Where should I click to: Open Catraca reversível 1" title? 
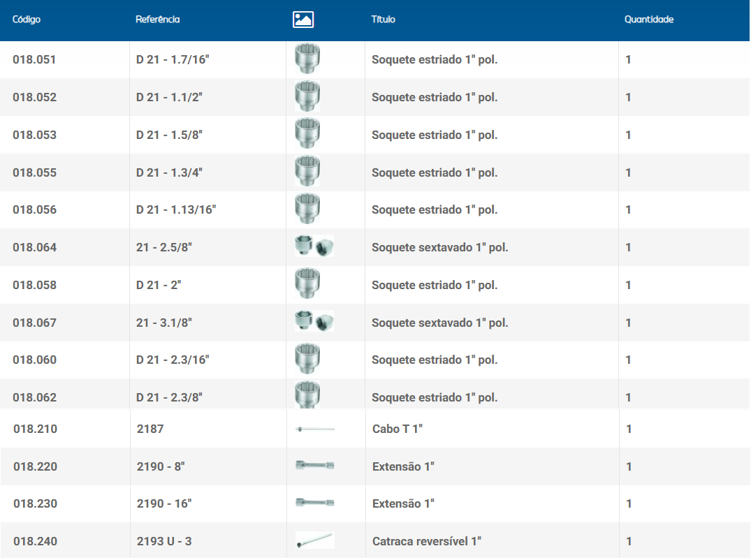(427, 541)
